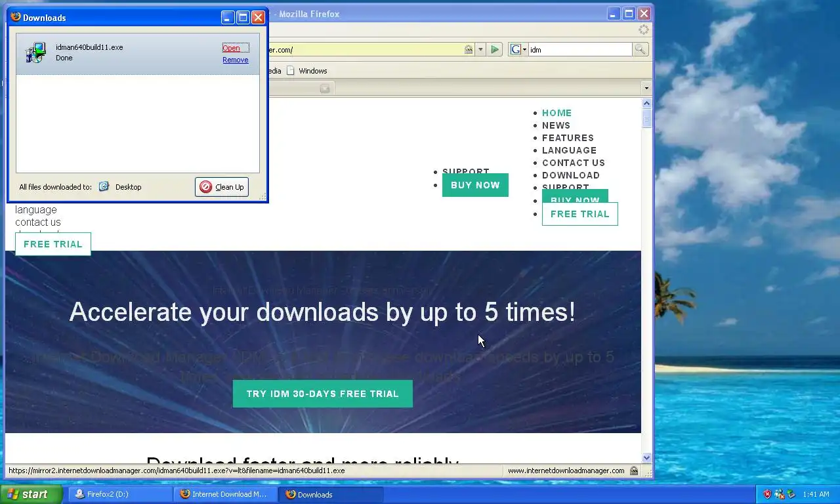
Task: Click the contact us text link
Action: pyautogui.click(x=38, y=222)
